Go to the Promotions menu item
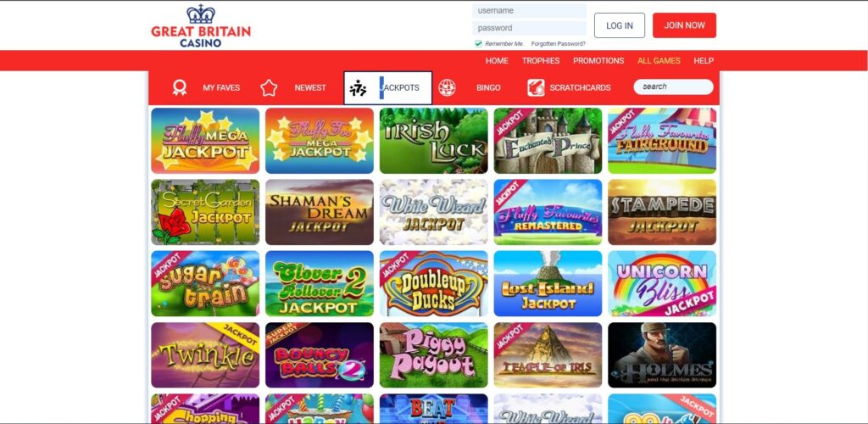This screenshot has width=868, height=424. [x=598, y=61]
